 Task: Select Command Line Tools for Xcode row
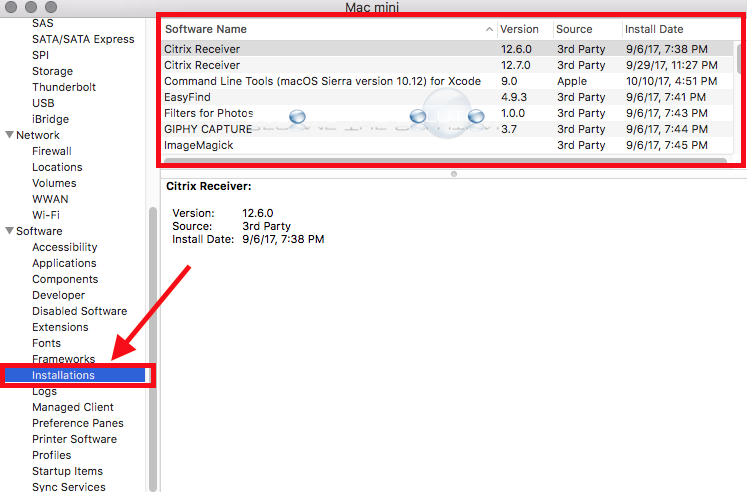coord(448,81)
